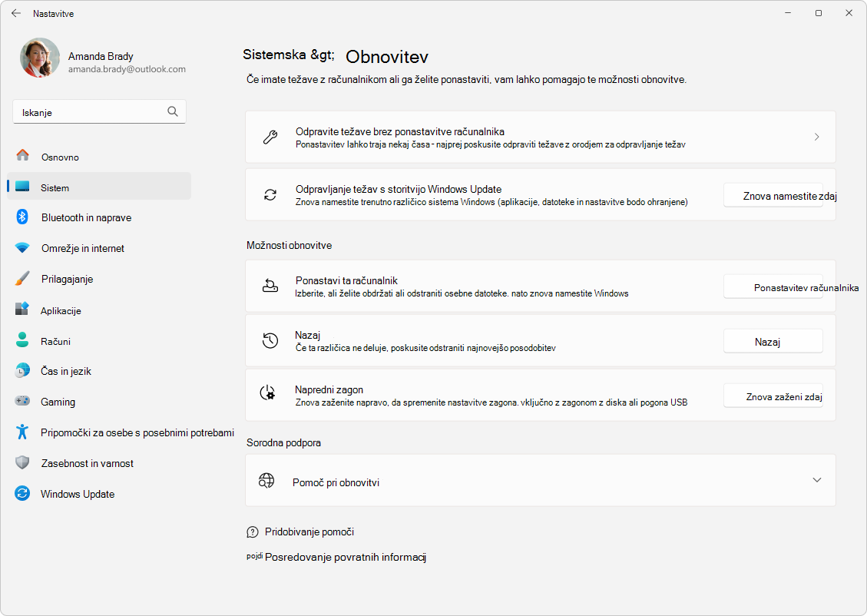Open Zasebnost in varnost page
This screenshot has width=867, height=616.
(99, 463)
